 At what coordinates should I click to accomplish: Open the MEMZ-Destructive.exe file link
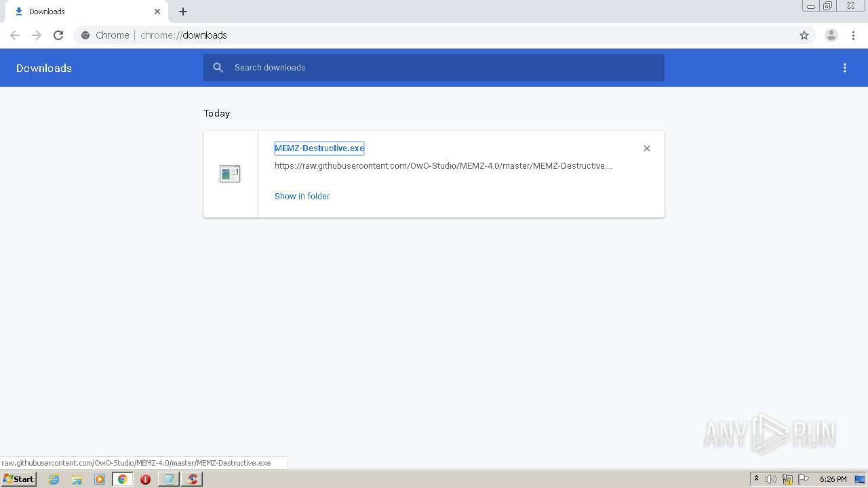pyautogui.click(x=319, y=148)
